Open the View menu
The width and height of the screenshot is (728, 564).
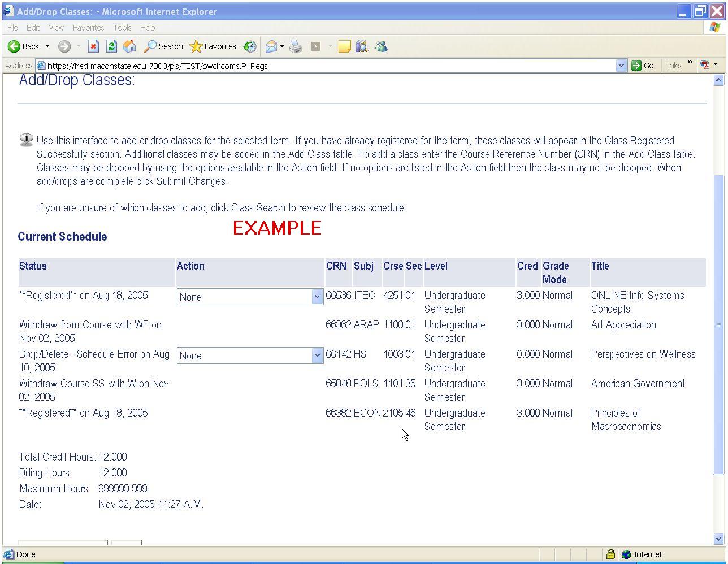tap(56, 27)
